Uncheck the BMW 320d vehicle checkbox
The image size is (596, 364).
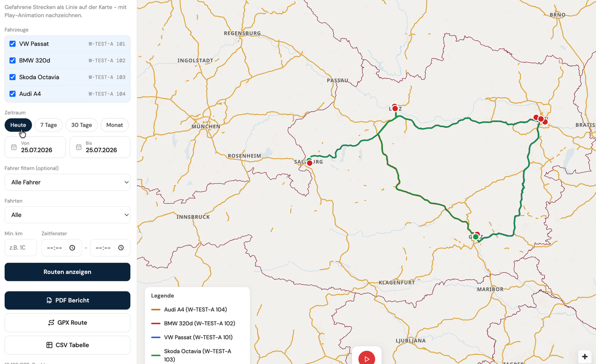pyautogui.click(x=13, y=60)
